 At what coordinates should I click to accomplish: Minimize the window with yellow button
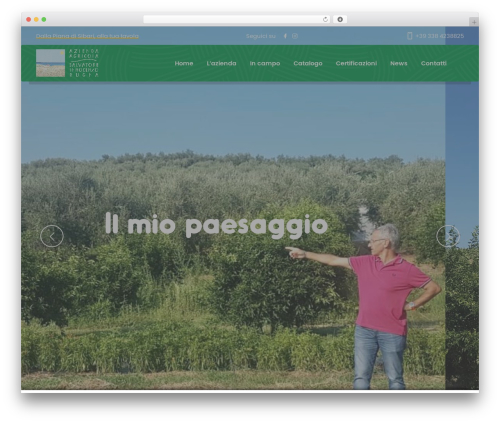pyautogui.click(x=36, y=20)
